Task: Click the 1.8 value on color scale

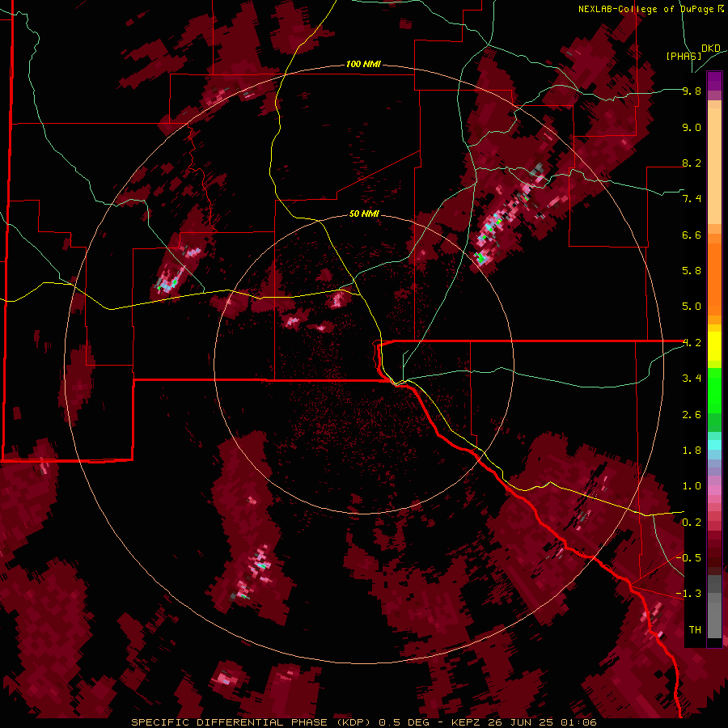Action: click(x=692, y=451)
